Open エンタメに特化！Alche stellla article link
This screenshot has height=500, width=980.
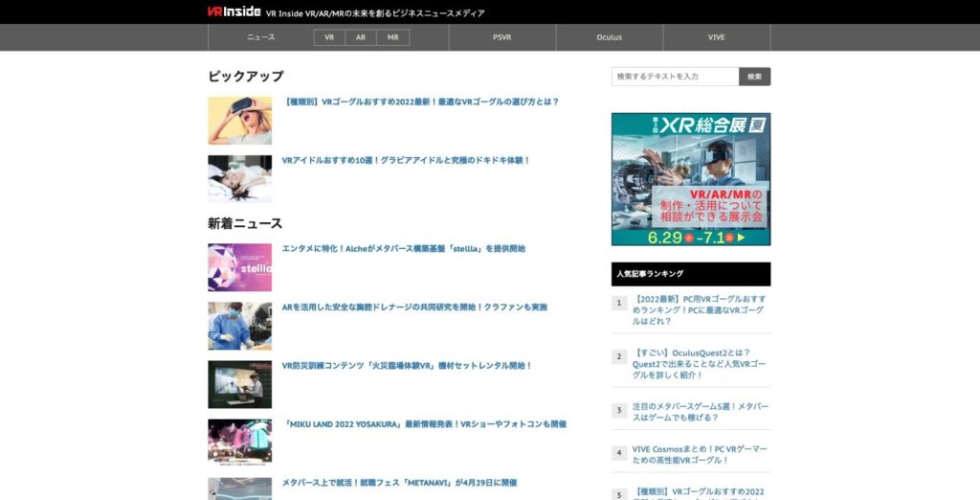pyautogui.click(x=403, y=248)
